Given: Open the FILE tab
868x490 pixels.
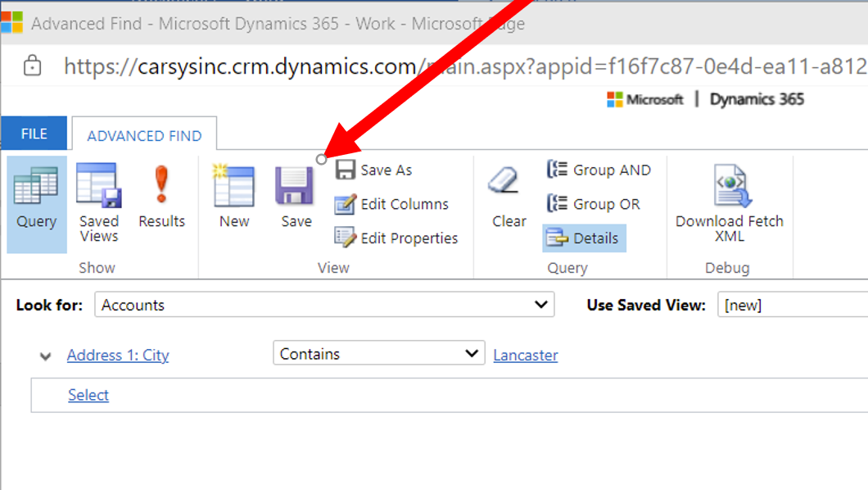Looking at the screenshot, I should (34, 134).
